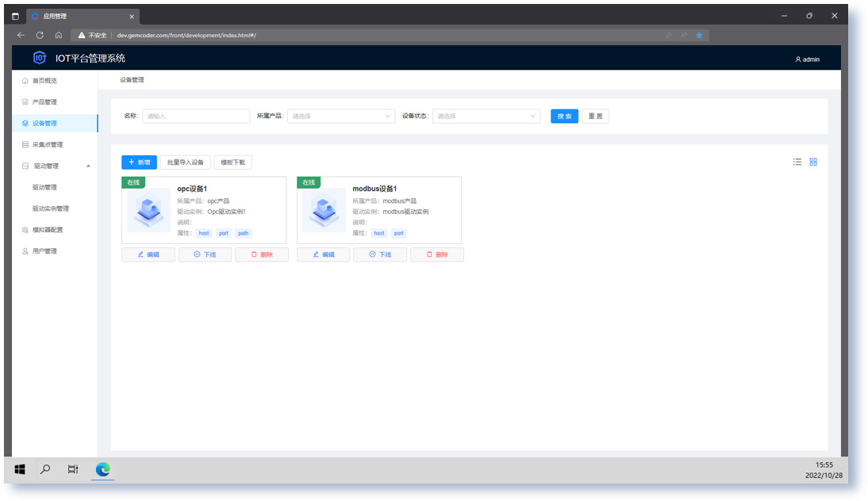Click host tag on opc设备1
This screenshot has height=501, width=868.
[204, 233]
